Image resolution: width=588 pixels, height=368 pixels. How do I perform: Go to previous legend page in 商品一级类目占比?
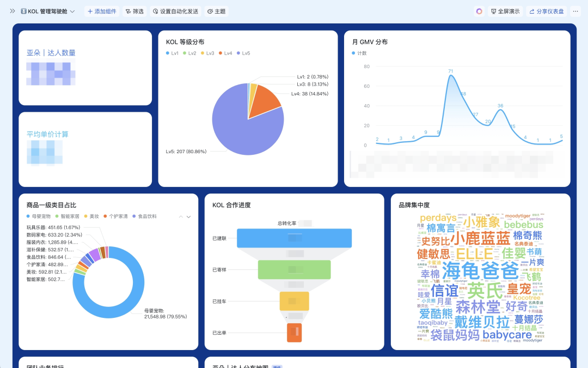pos(181,216)
